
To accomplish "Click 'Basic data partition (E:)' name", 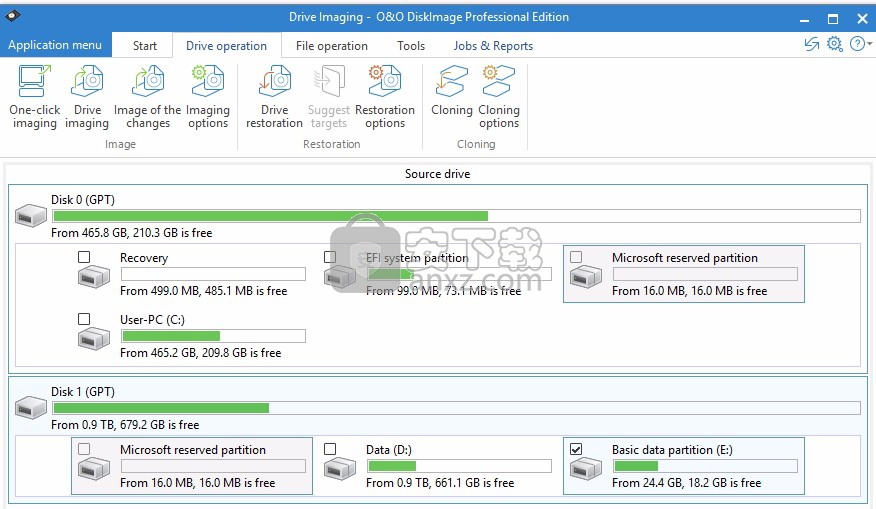I will coord(672,450).
